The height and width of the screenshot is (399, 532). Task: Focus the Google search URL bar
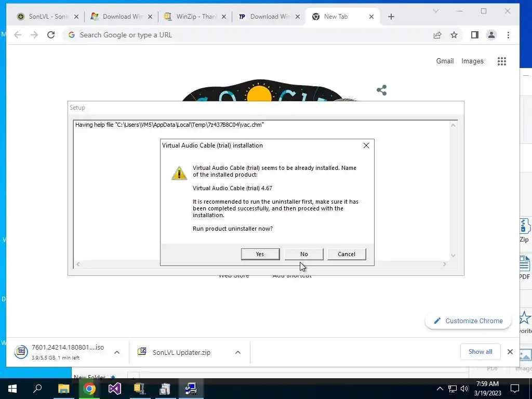pos(248,35)
